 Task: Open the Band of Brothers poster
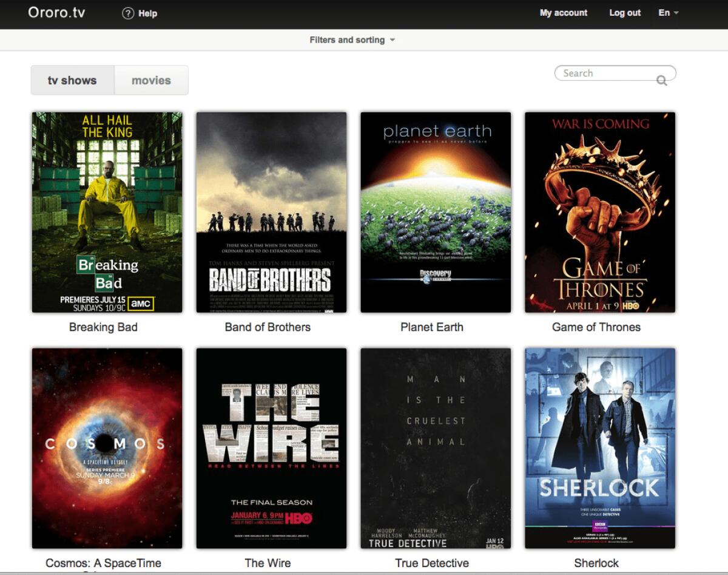(x=271, y=213)
